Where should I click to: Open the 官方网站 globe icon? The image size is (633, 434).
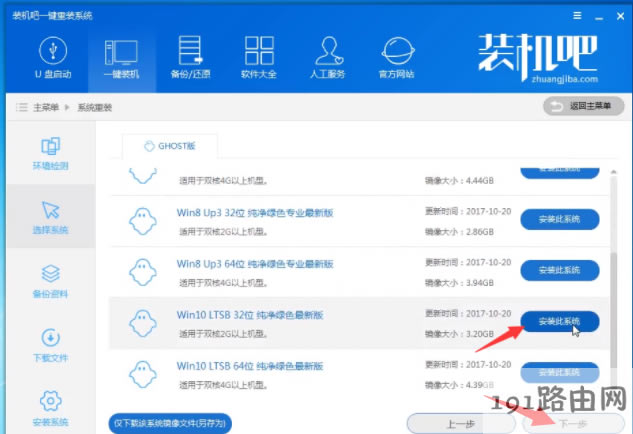396,58
